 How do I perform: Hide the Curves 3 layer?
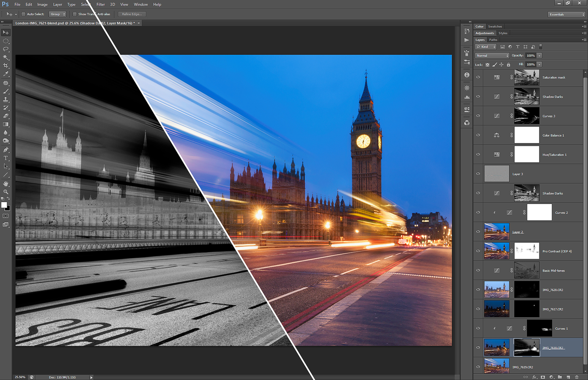[478, 116]
